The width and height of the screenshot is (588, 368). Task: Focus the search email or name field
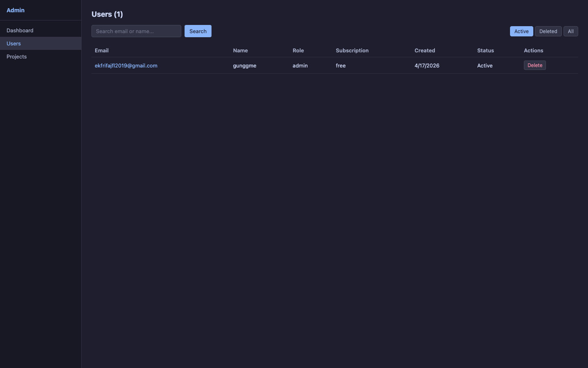tap(136, 31)
